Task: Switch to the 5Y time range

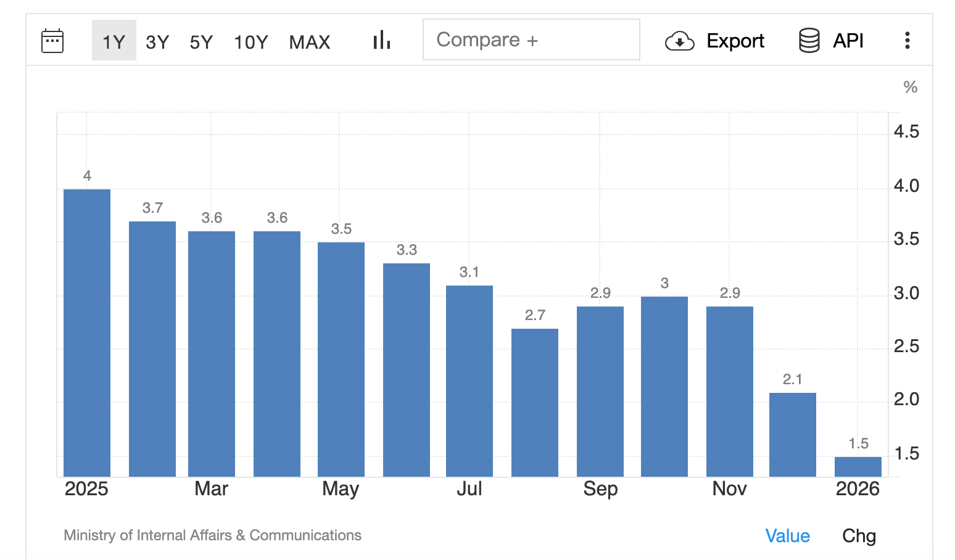Action: pyautogui.click(x=201, y=41)
